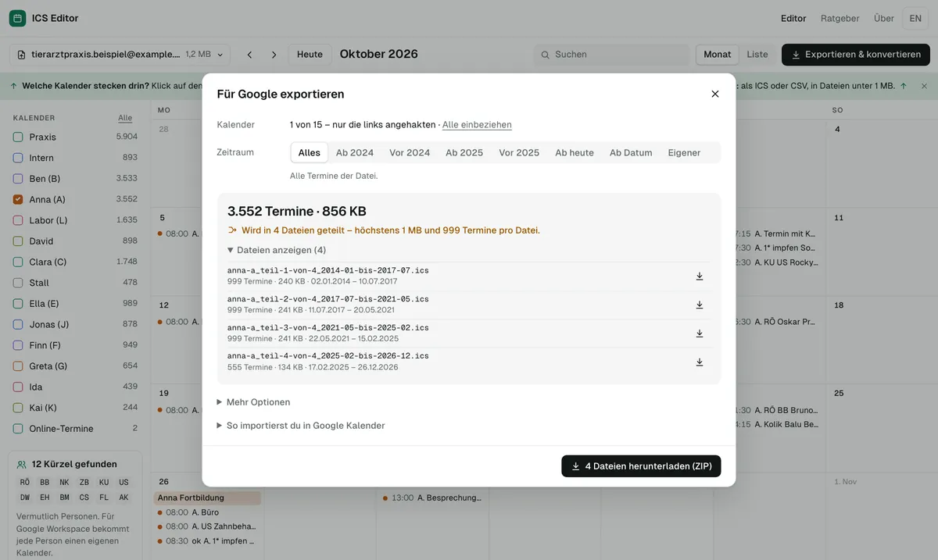Download anna-a_teil-2-von-4 file
This screenshot has height=560, width=938.
(700, 305)
